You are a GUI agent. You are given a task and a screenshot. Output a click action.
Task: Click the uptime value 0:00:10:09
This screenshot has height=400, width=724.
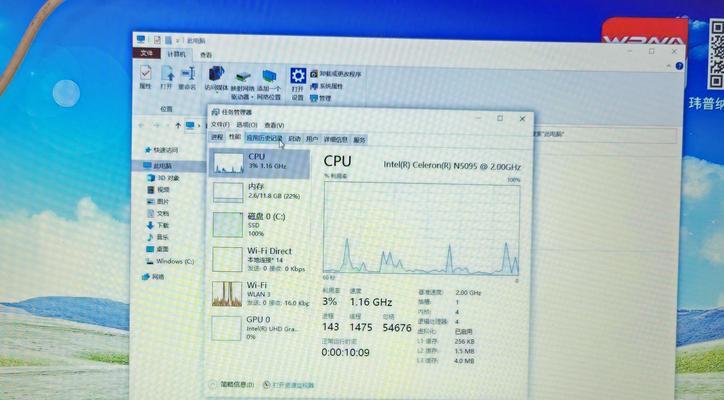coord(345,352)
